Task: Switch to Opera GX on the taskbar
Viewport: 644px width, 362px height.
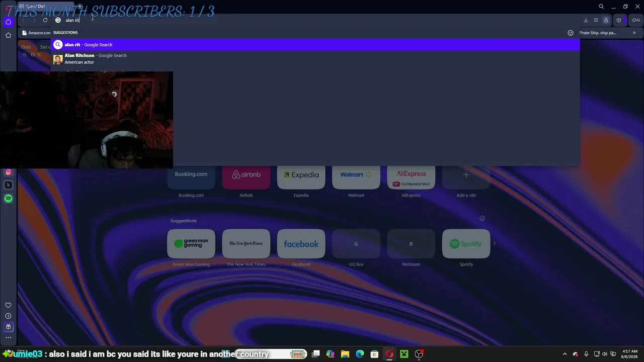Action: coord(389,354)
